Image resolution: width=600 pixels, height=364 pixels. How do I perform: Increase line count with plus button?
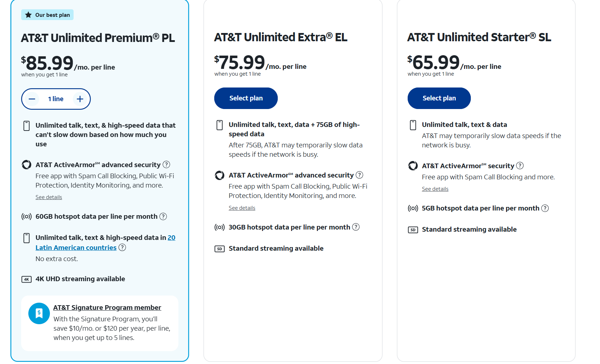(80, 99)
